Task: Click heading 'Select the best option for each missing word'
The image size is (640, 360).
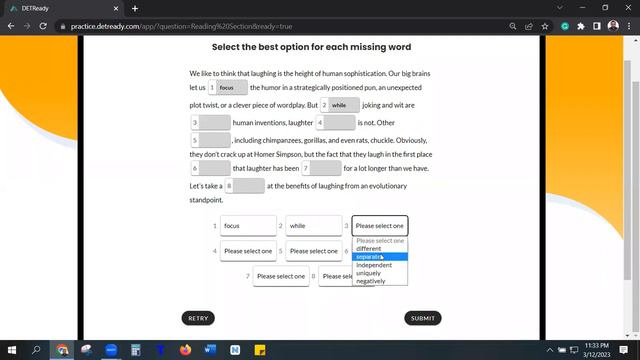Action: 311,47
